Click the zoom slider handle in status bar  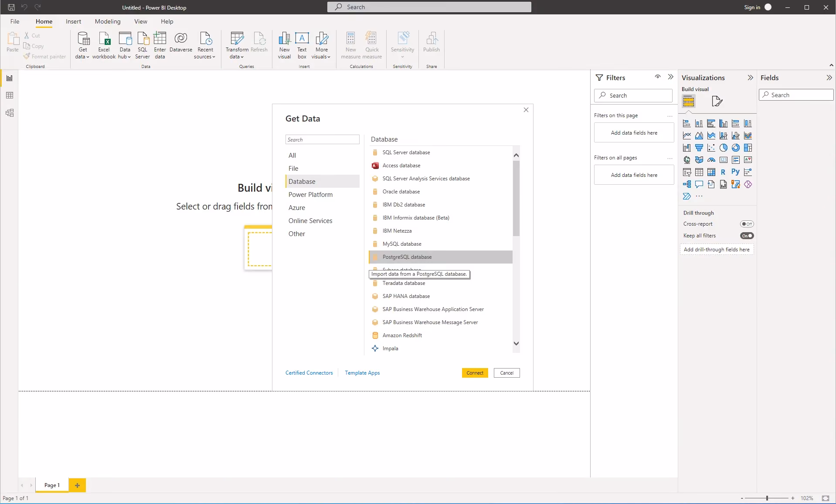point(767,498)
